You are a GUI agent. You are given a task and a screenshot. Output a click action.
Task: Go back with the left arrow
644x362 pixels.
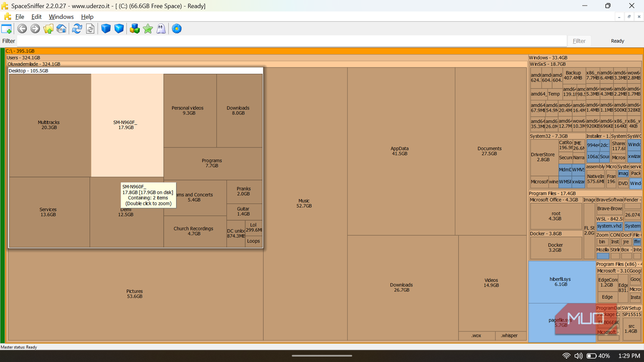[22, 29]
